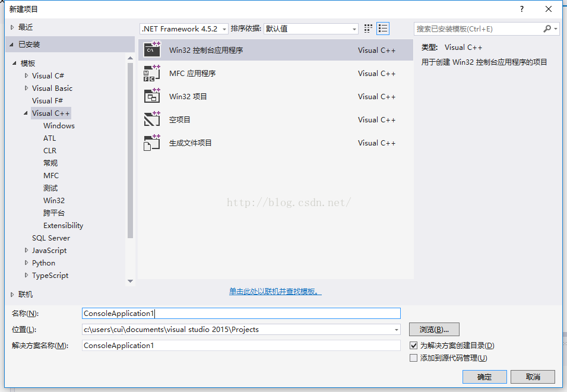Select the Win32 项目 template icon

tap(152, 96)
